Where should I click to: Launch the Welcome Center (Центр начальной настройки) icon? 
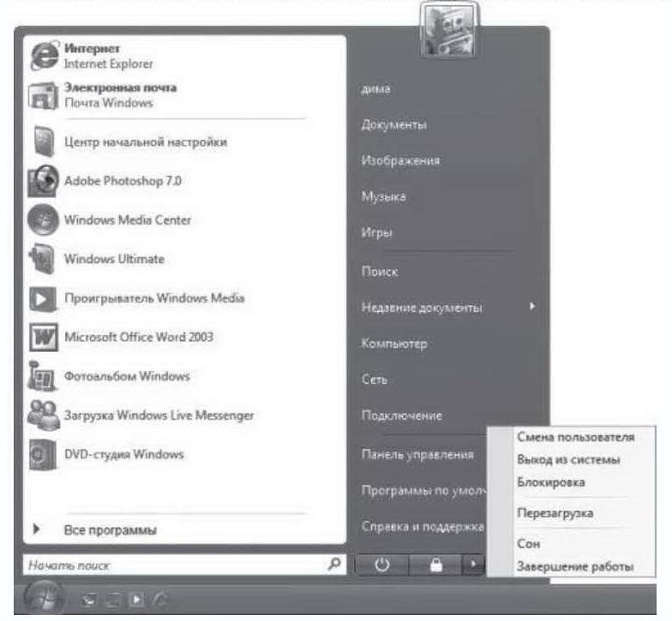(44, 141)
